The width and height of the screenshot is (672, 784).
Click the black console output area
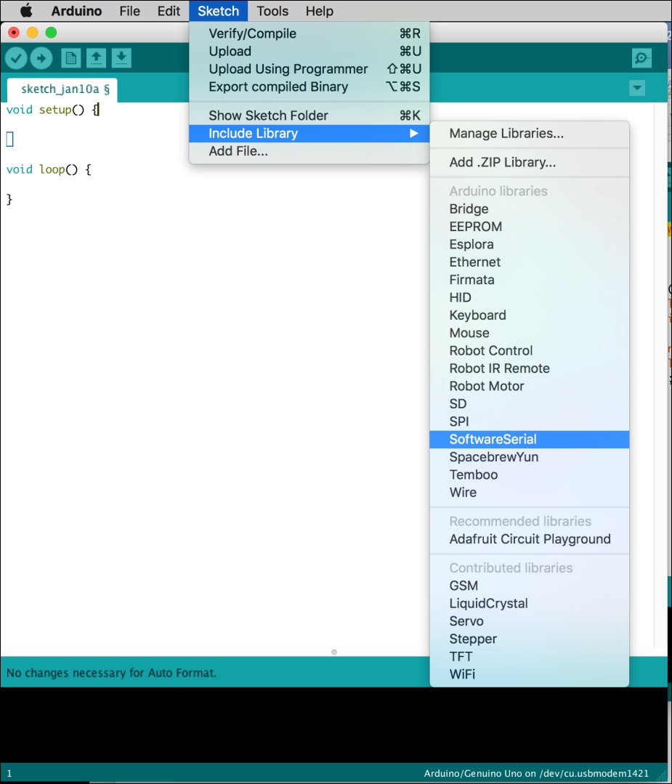[x=334, y=725]
